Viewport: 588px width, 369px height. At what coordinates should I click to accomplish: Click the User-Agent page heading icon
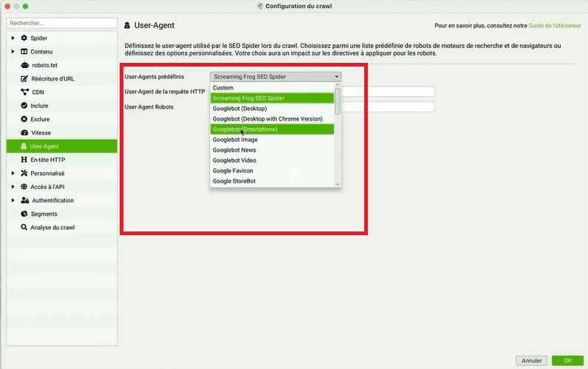pyautogui.click(x=127, y=25)
